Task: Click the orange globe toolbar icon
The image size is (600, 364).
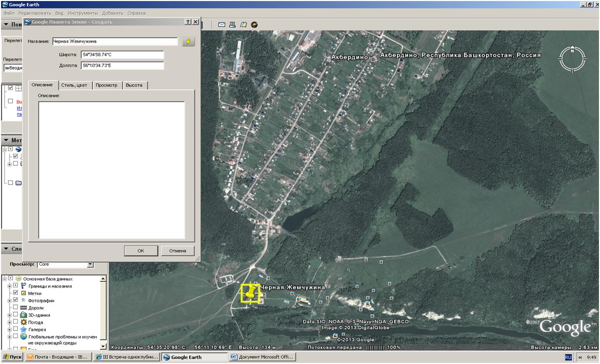Action: point(254,25)
